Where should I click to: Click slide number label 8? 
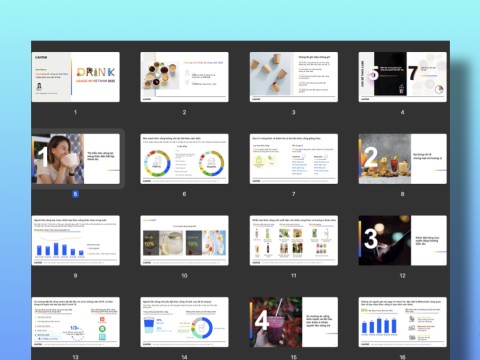403,194
